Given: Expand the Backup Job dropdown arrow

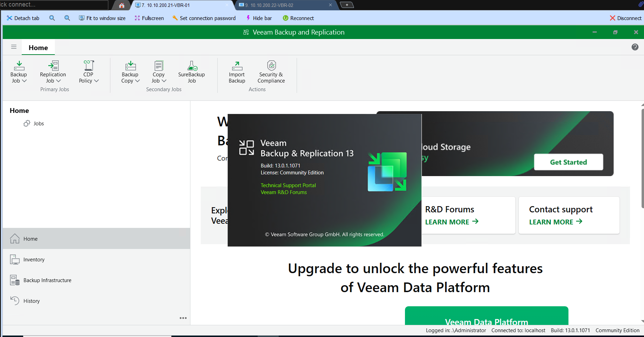Looking at the screenshot, I should pos(24,81).
